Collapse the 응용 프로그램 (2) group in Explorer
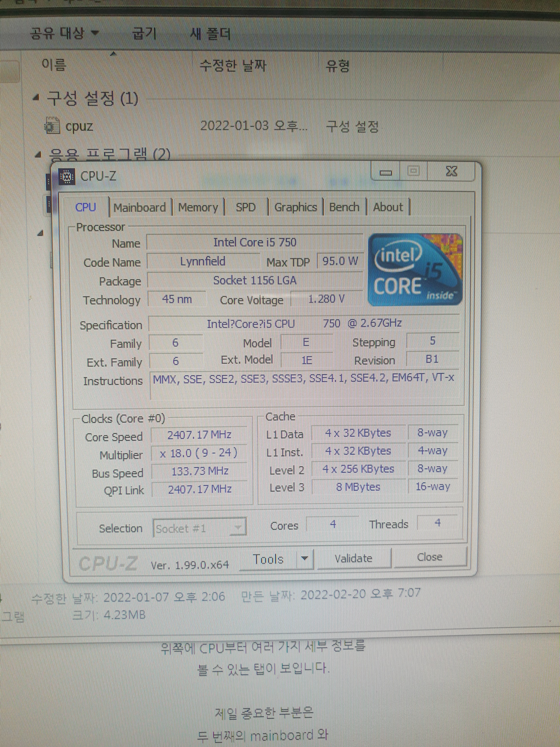 (x=38, y=155)
